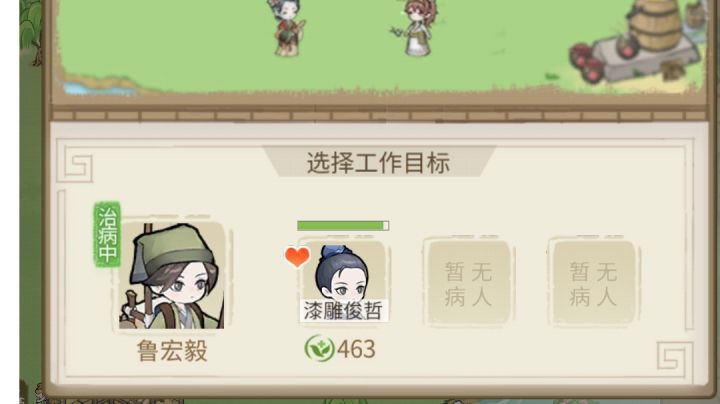
Task: Click the red fruits beside the stone slab
Action: point(587,63)
